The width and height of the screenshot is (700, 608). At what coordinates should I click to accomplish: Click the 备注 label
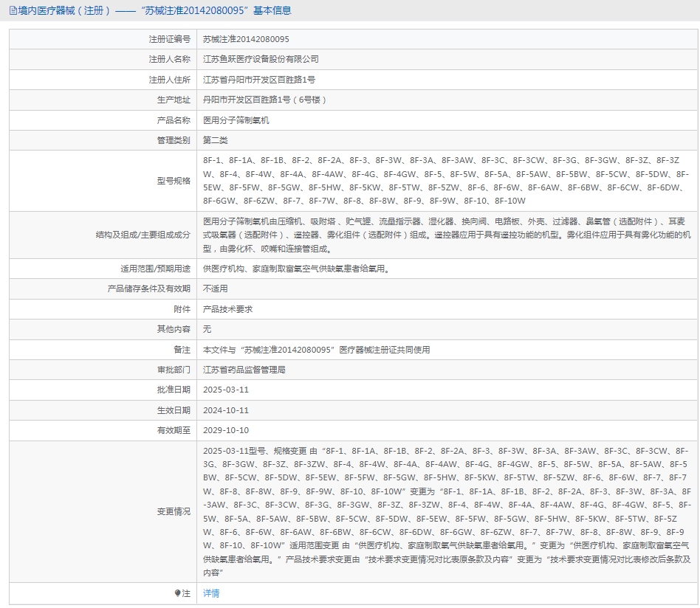click(x=182, y=350)
